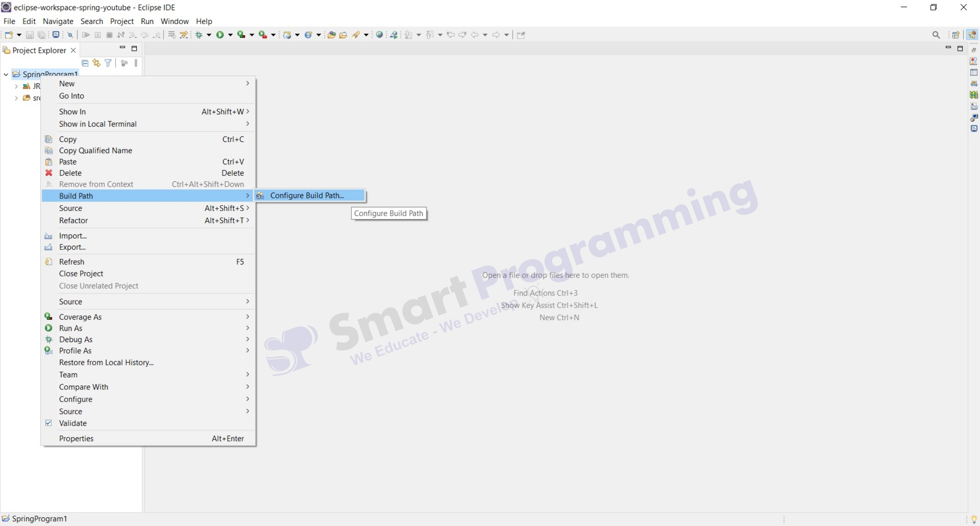Click Delete in the context menu
980x526 pixels.
[148, 173]
